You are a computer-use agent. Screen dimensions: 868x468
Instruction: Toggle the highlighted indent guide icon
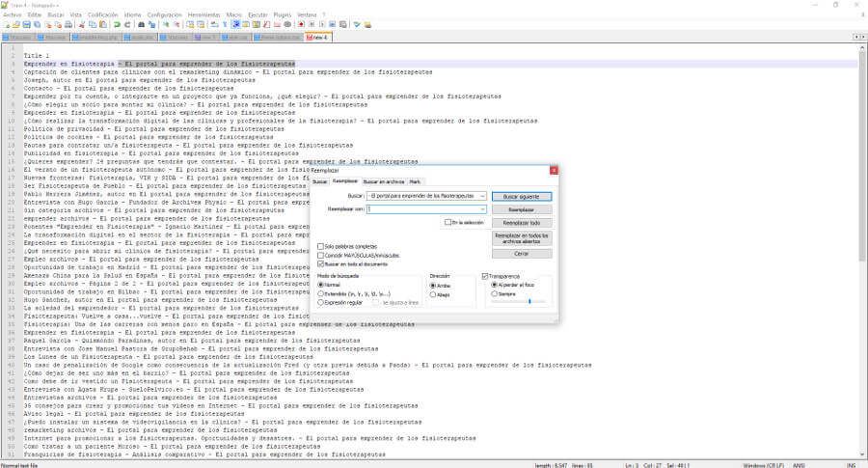pyautogui.click(x=234, y=24)
